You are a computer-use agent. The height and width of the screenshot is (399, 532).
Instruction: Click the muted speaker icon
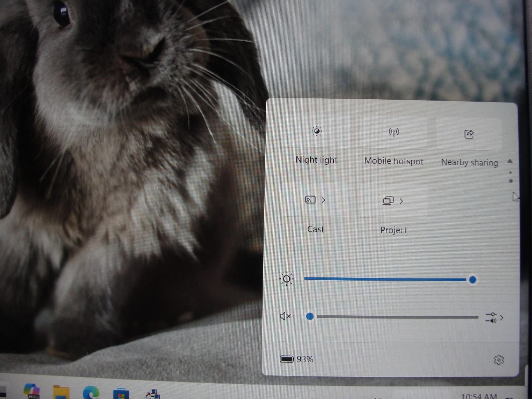point(285,316)
